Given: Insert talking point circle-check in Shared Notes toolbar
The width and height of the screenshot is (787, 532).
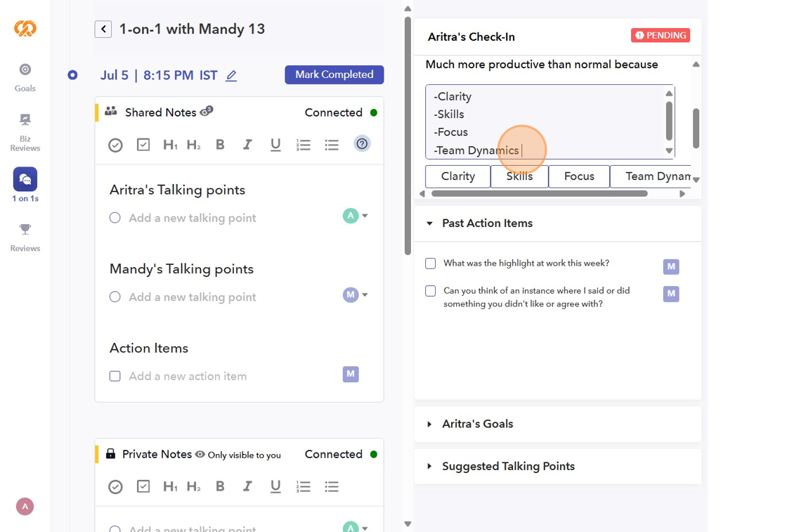Looking at the screenshot, I should click(115, 145).
